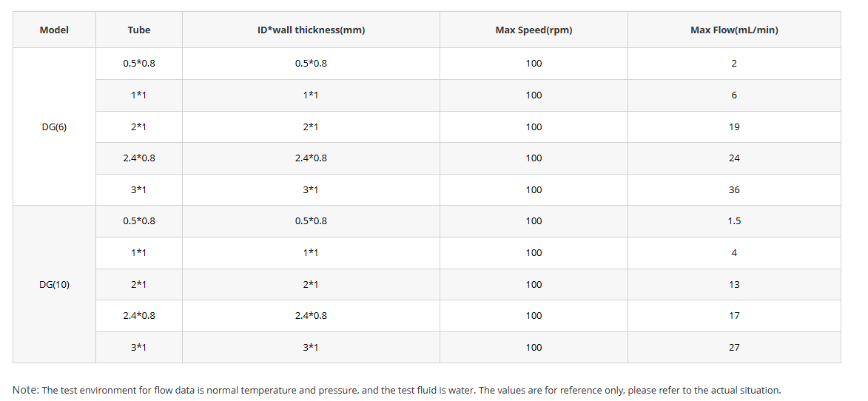Click the Max Flow value 36 cell
This screenshot has height=401, width=868.
[734, 190]
